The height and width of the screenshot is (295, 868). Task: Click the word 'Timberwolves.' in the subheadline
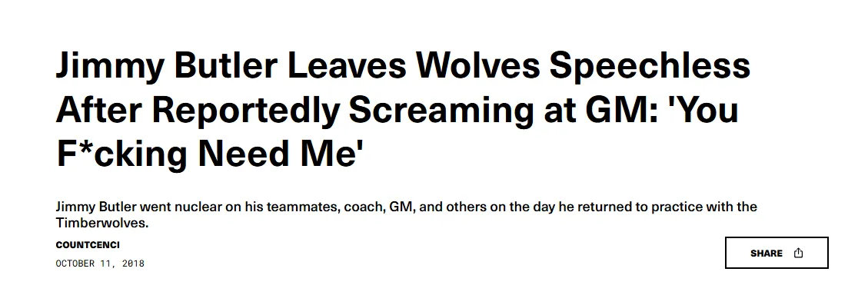point(103,224)
